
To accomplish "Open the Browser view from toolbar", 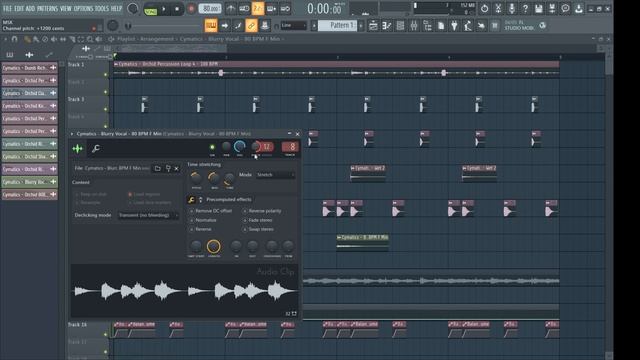I will click(427, 26).
